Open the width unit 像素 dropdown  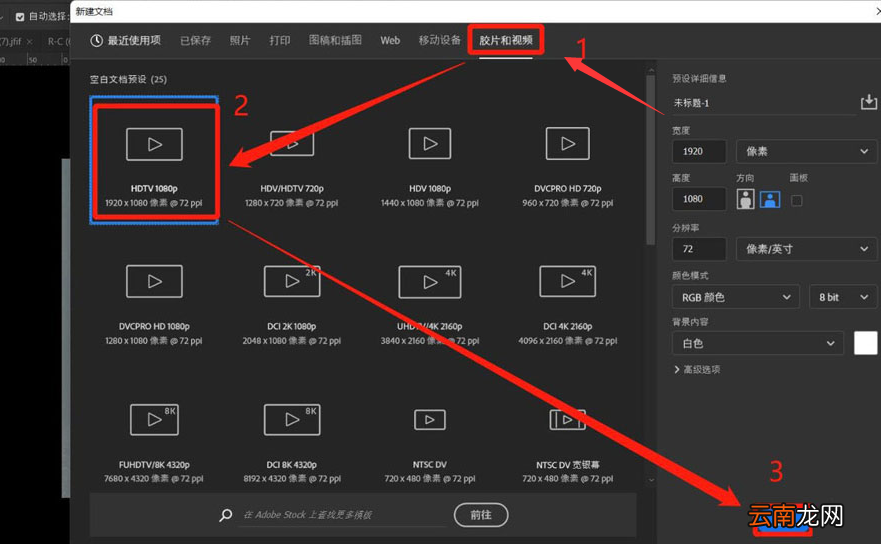tap(806, 151)
